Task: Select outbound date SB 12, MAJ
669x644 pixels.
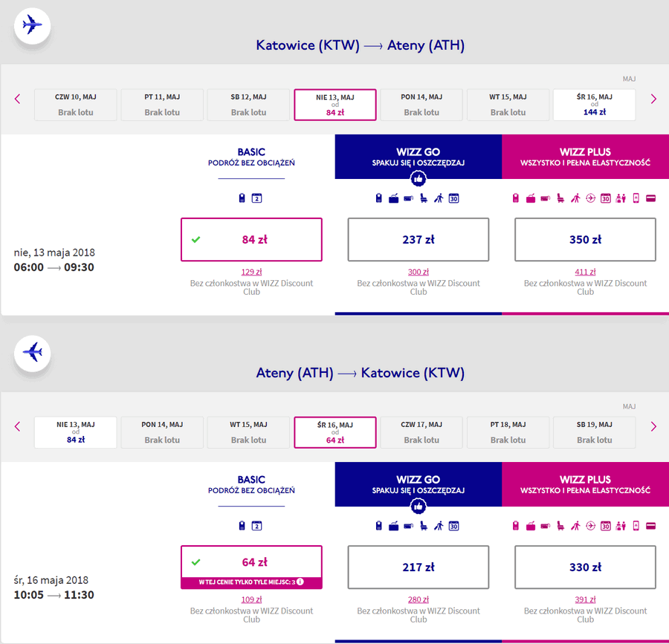Action: tap(248, 105)
